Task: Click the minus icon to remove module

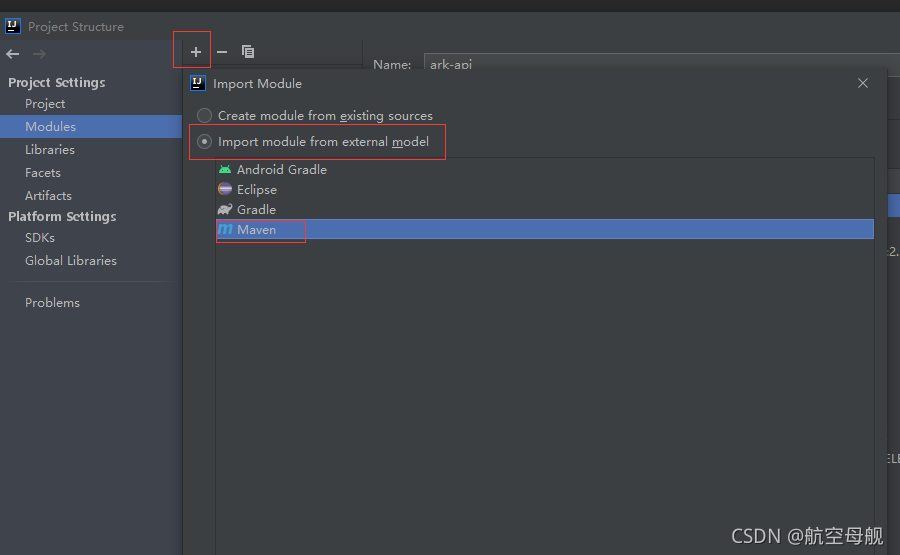Action: (x=222, y=52)
